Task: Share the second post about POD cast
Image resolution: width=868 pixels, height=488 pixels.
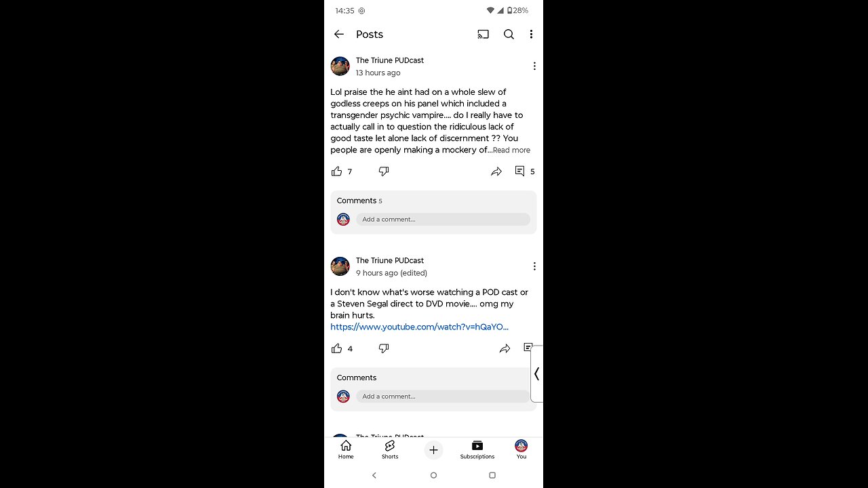Action: coord(505,348)
